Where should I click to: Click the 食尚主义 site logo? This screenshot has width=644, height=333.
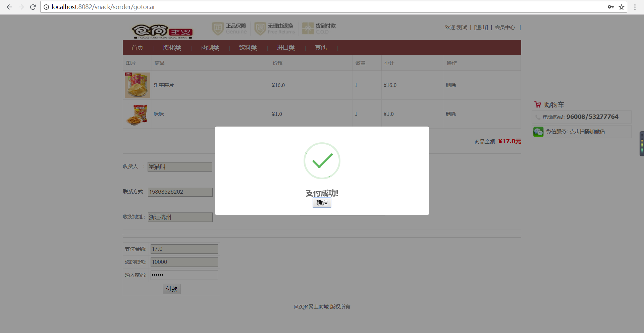click(162, 31)
